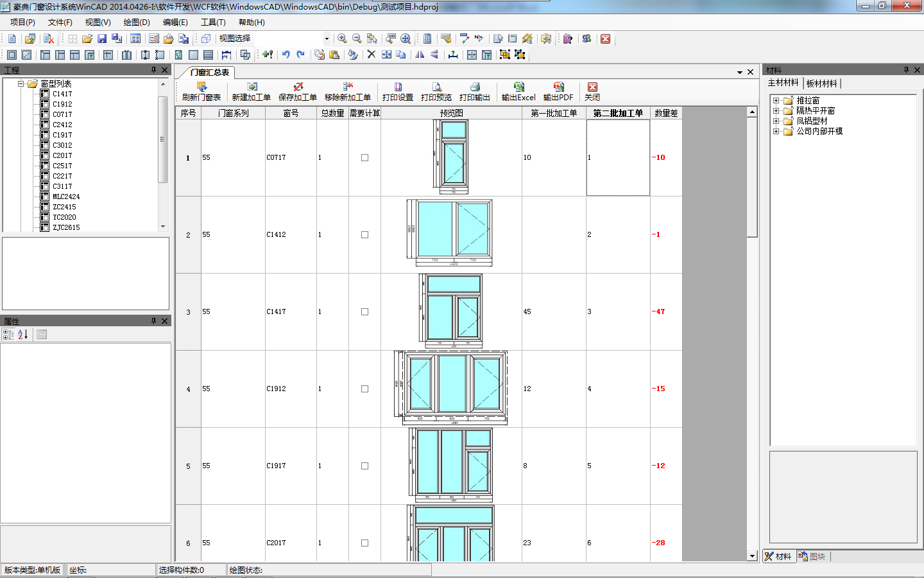Select the 门窗汇总表 tab
The height and width of the screenshot is (578, 924).
click(209, 72)
